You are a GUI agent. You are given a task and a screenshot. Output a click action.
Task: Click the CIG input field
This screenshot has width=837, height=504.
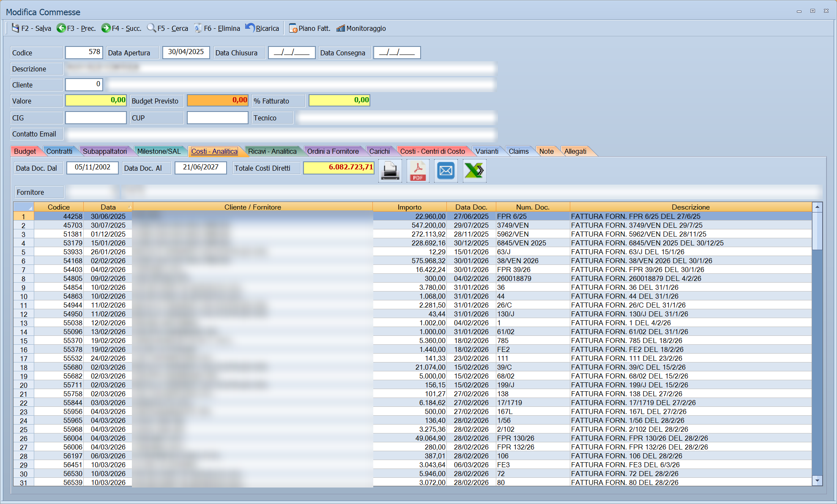[96, 117]
